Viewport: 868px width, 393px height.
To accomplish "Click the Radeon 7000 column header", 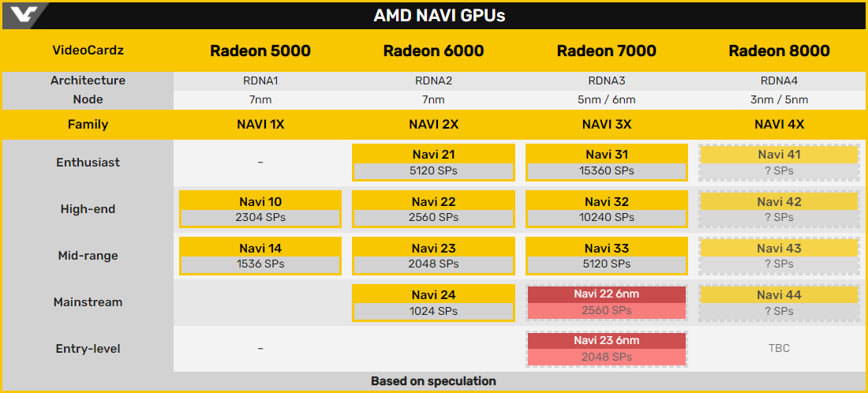I will pyautogui.click(x=606, y=51).
